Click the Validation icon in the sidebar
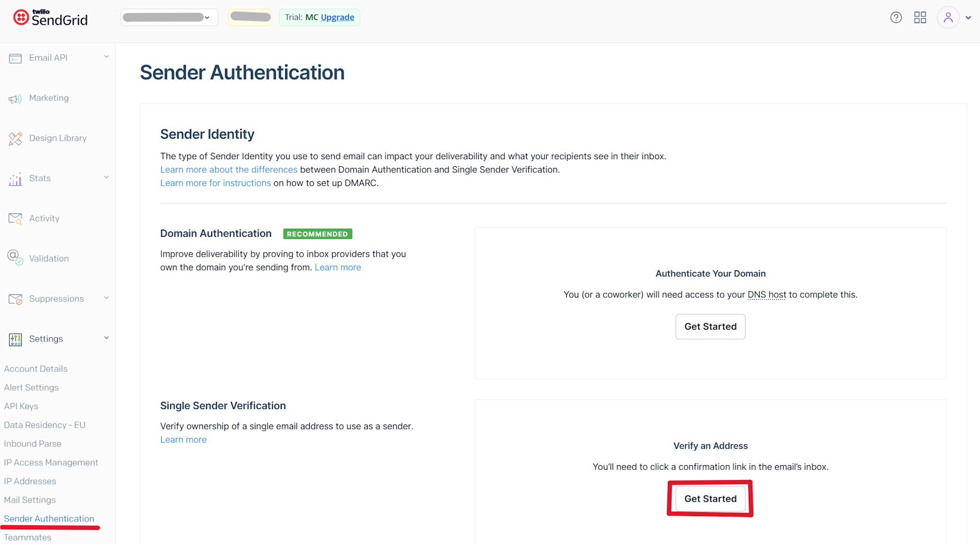Image resolution: width=980 pixels, height=544 pixels. 15,257
